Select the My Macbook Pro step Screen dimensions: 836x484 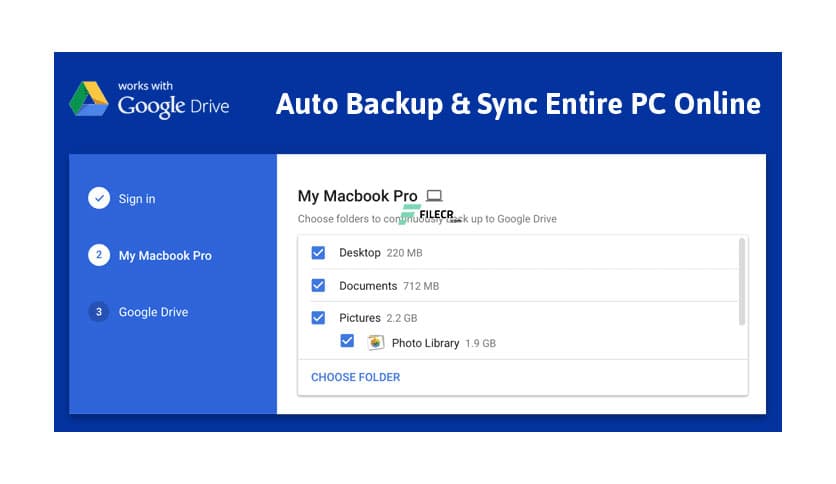[x=165, y=256]
